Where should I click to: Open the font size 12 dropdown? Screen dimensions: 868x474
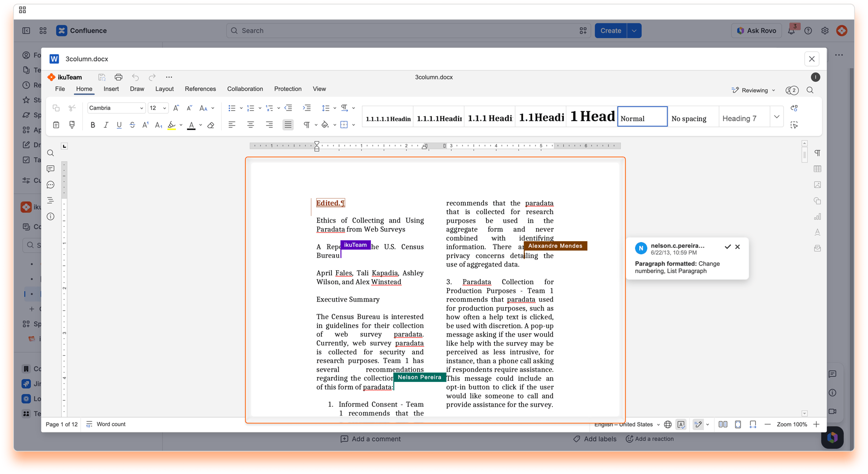pyautogui.click(x=165, y=108)
